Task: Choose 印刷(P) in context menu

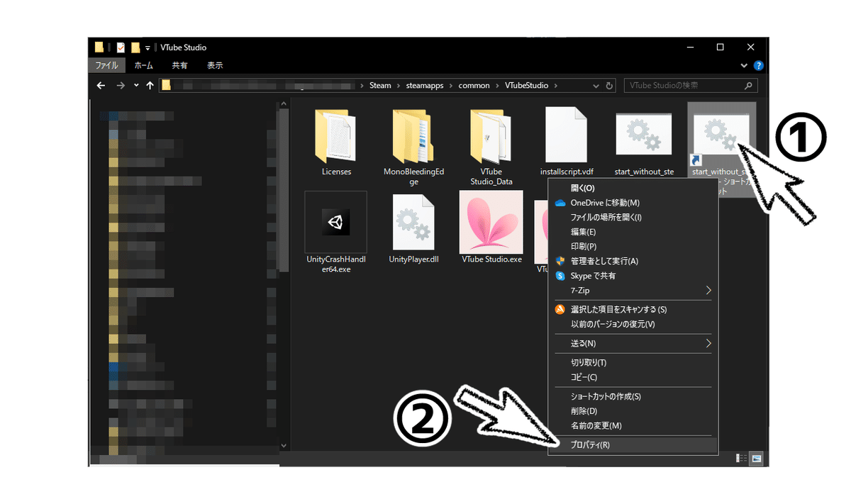Action: pos(633,247)
